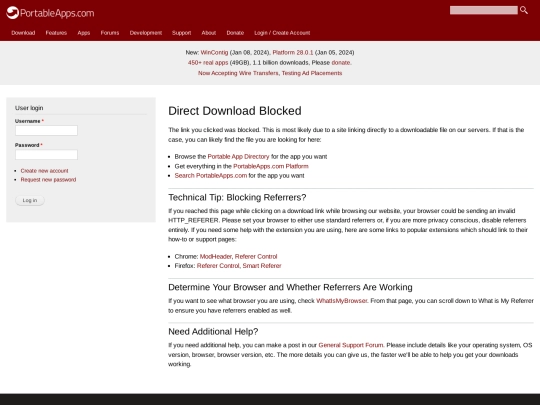Click the User login block title
Image resolution: width=540 pixels, height=405 pixels.
click(29, 108)
